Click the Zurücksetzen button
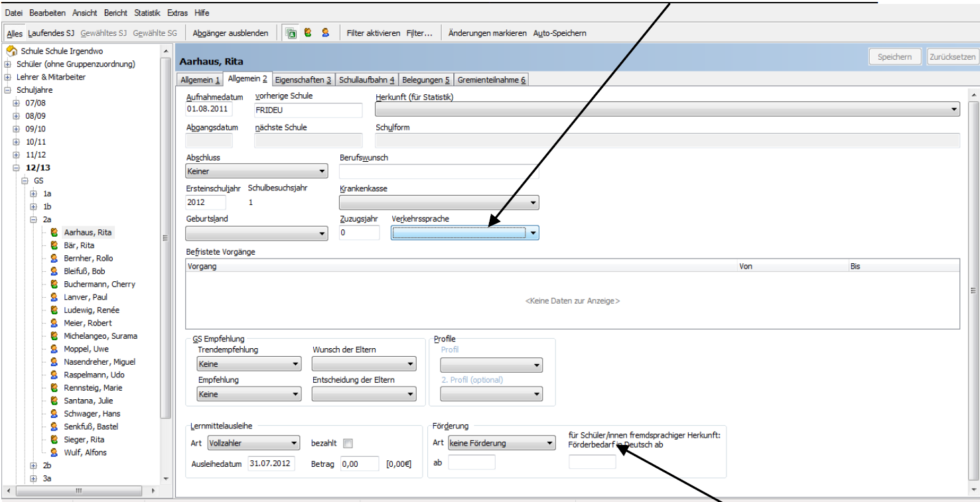Screen dimensions: 980x502 pos(952,57)
